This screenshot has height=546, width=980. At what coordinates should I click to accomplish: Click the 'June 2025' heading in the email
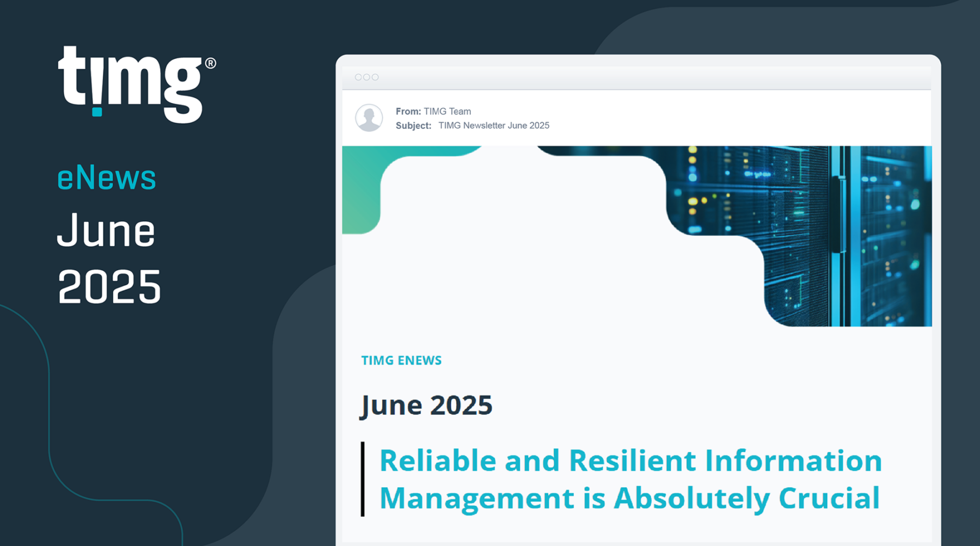click(426, 406)
